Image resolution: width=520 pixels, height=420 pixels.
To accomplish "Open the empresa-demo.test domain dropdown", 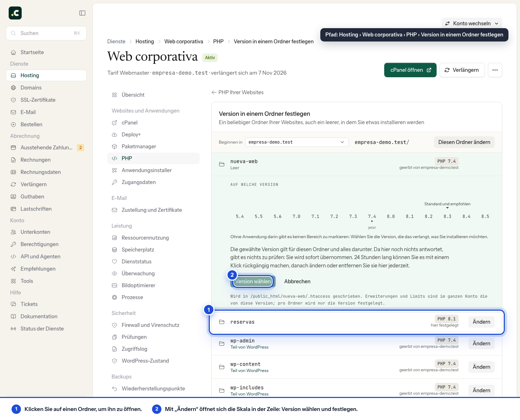I will tap(297, 142).
